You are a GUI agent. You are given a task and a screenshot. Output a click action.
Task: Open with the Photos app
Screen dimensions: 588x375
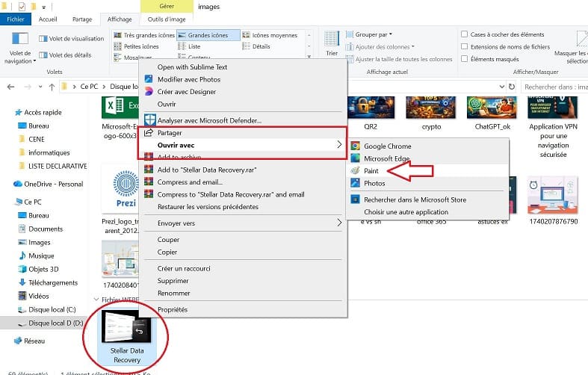click(x=374, y=183)
